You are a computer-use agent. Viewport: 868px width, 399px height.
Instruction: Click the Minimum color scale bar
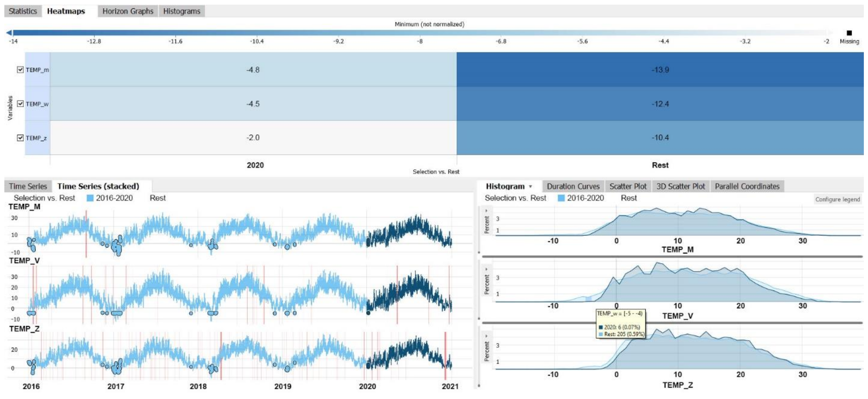(x=421, y=33)
